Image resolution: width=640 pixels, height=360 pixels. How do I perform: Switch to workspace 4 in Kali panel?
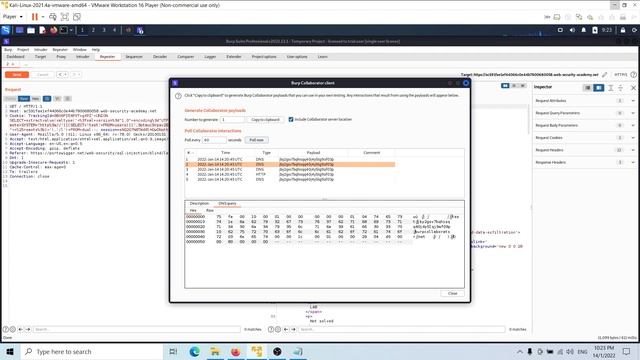pyautogui.click(x=114, y=30)
